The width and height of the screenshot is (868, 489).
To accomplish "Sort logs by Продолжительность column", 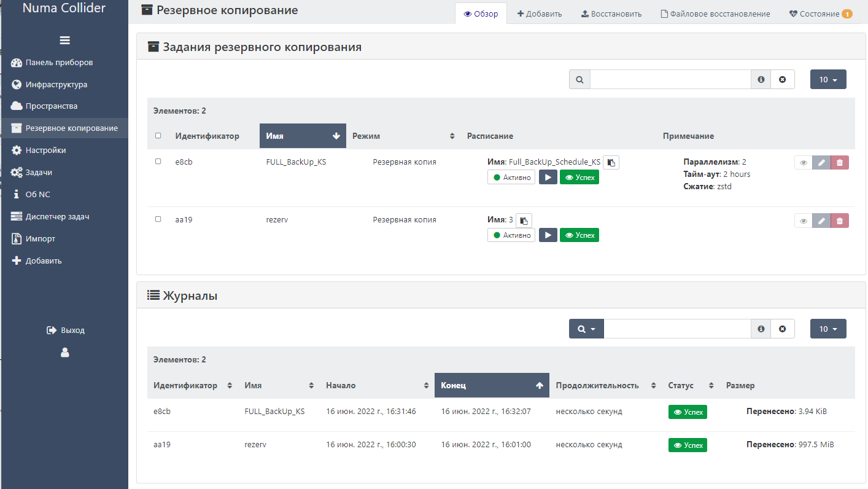I will pyautogui.click(x=605, y=385).
